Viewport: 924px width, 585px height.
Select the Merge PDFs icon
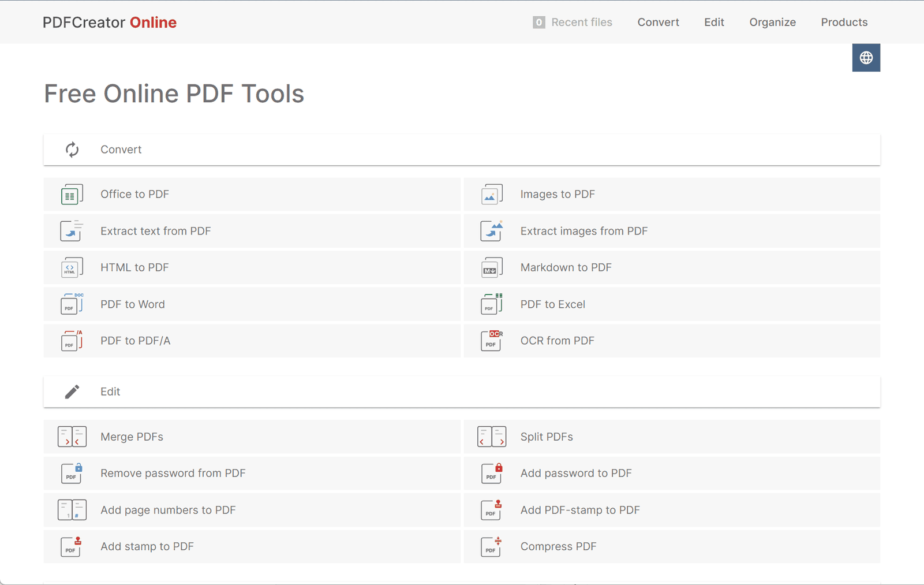tap(72, 437)
